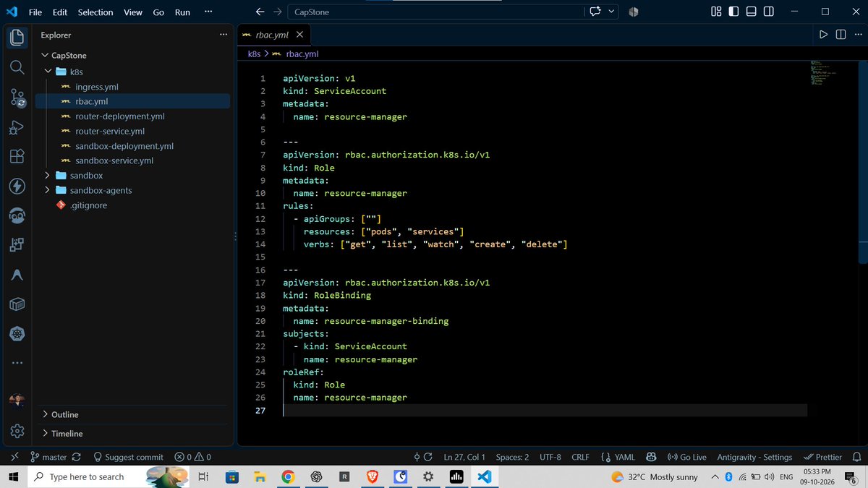This screenshot has height=488, width=868.
Task: Collapse the CapStone root folder
Action: tap(46, 56)
